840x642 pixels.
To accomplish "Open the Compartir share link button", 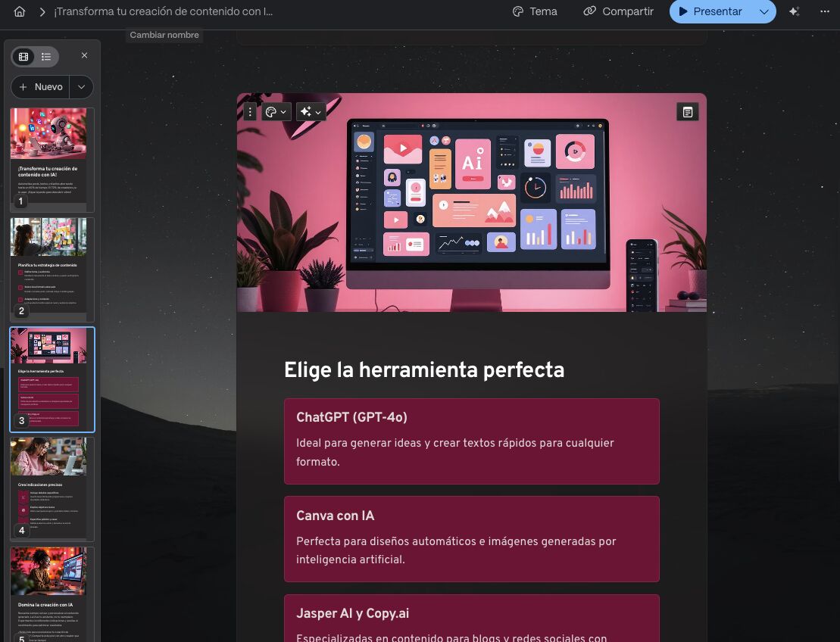I will pos(618,11).
